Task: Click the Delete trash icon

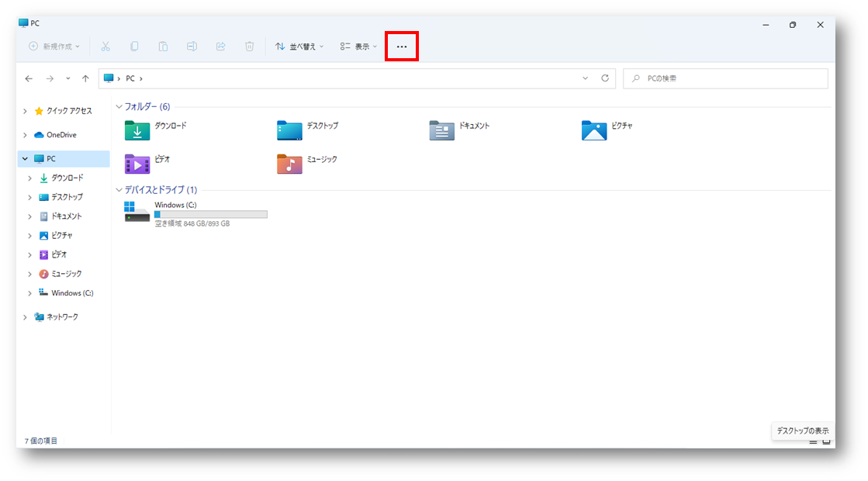Action: pyautogui.click(x=250, y=47)
